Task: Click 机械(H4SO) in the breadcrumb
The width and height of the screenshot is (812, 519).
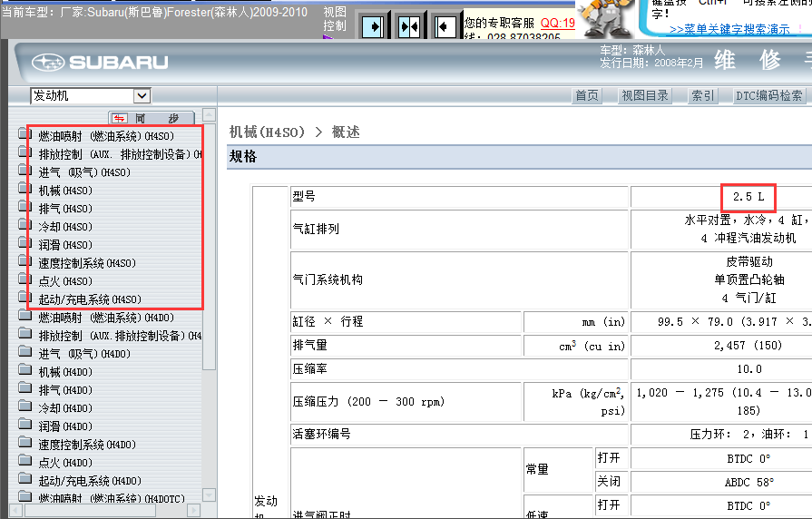Action: [268, 132]
